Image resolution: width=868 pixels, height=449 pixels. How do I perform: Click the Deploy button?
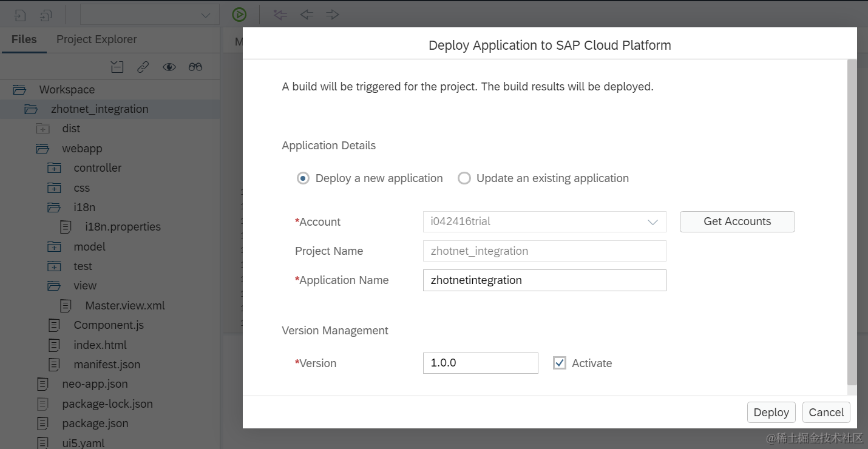pyautogui.click(x=771, y=413)
